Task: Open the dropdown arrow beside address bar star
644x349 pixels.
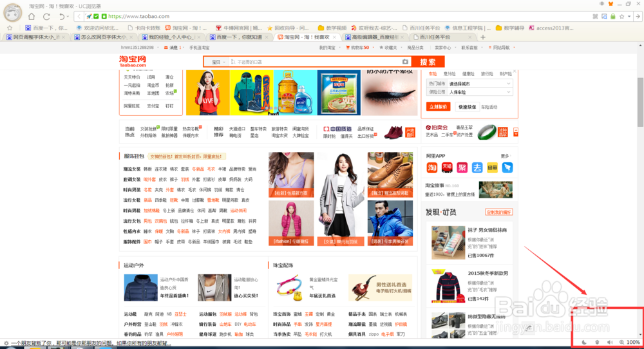Action: (x=629, y=17)
